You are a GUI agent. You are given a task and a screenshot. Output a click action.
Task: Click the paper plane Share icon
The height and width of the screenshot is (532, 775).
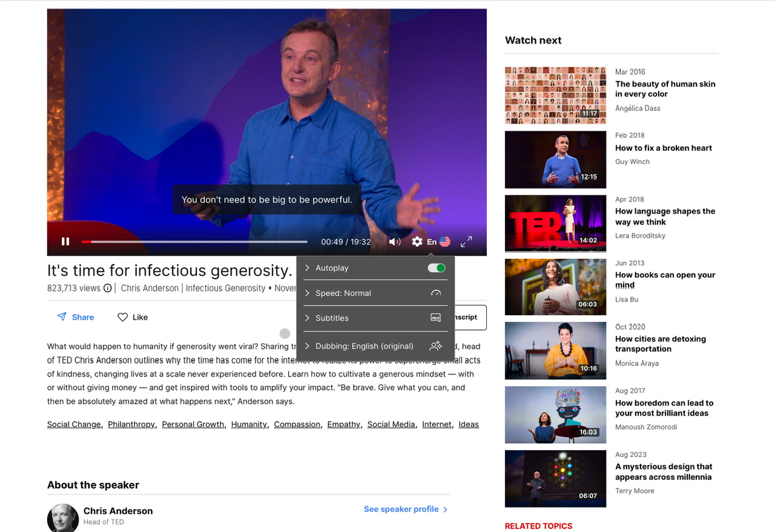point(62,317)
